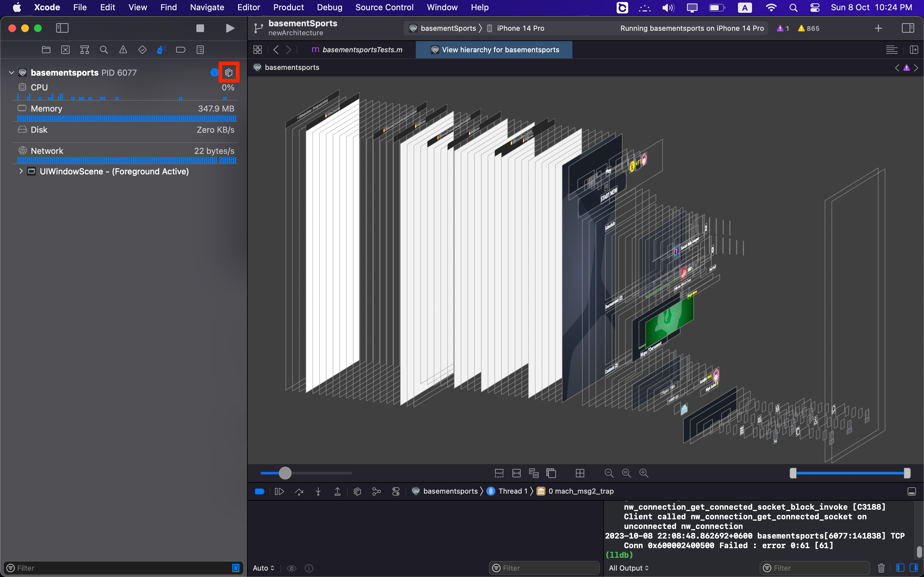This screenshot has width=924, height=577.
Task: Expand the UIWindowScene Foreground Active row
Action: click(x=21, y=171)
